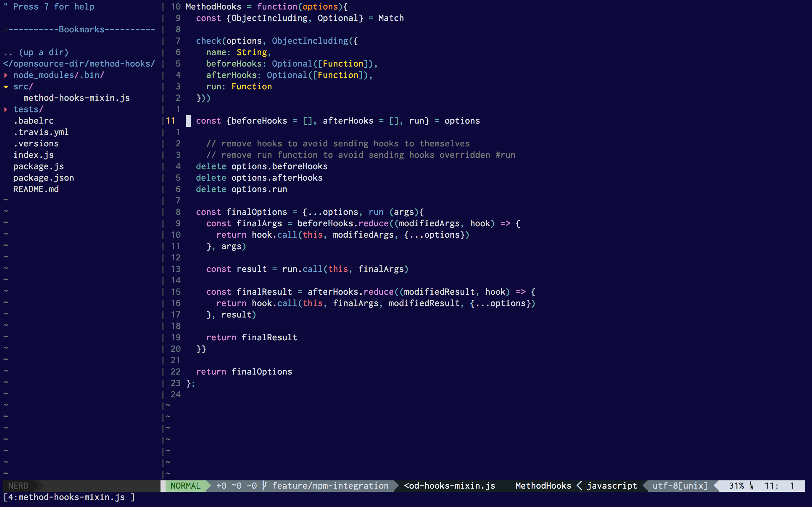
Task: Click the line-number symbol in statusline
Action: click(752, 485)
